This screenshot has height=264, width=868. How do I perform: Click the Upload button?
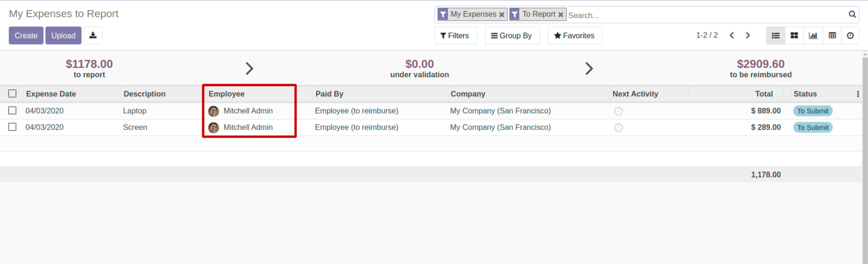pos(63,36)
